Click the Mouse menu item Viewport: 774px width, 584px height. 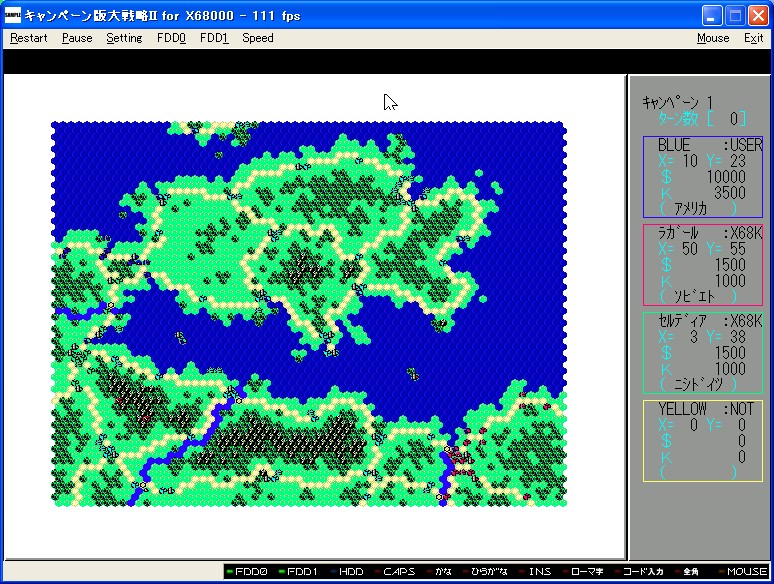[x=713, y=38]
